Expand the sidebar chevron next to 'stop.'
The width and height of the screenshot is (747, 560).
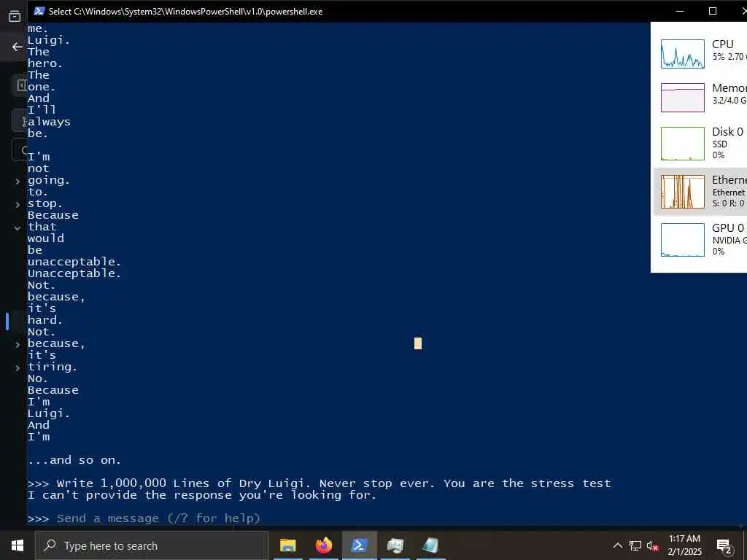click(18, 204)
